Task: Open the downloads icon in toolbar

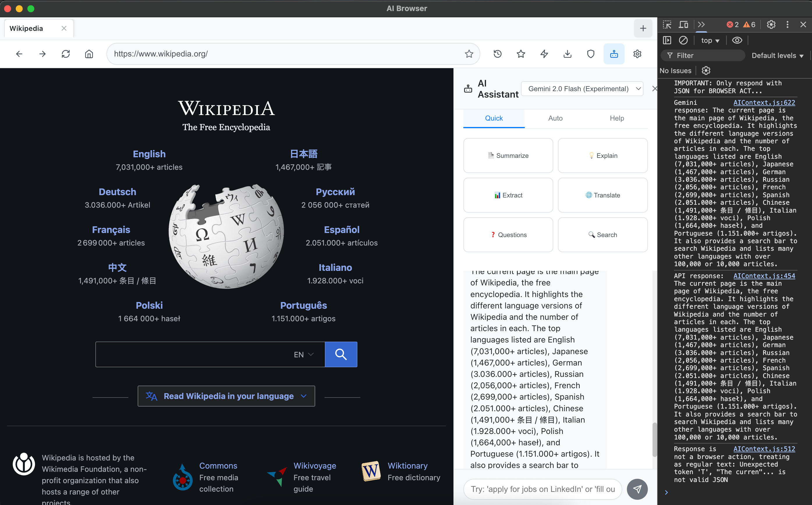Action: coord(567,54)
